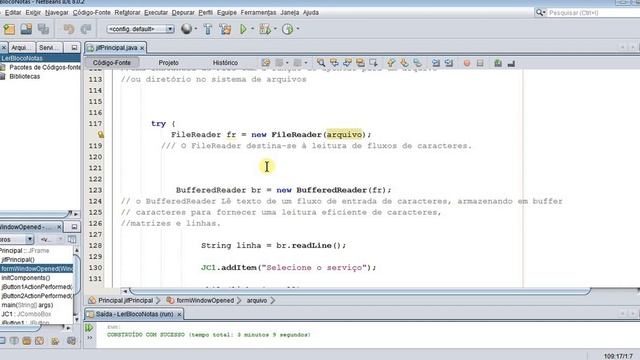
Task: Click the New Project toolbar icon
Action: point(9,29)
